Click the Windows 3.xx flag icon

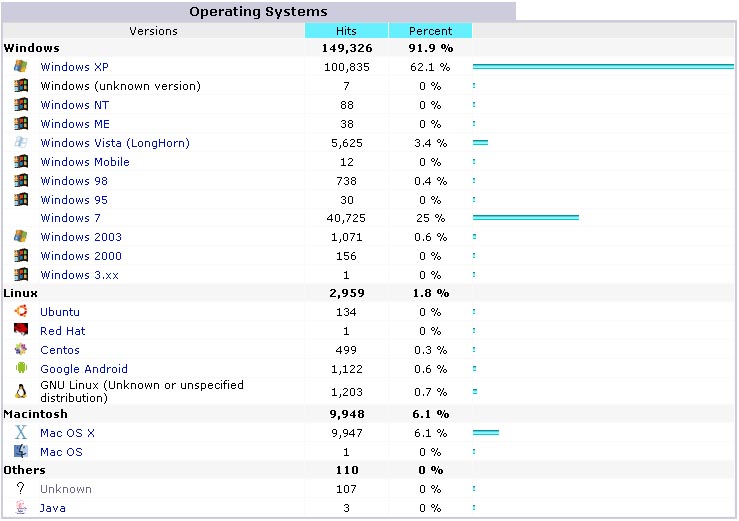(21, 274)
